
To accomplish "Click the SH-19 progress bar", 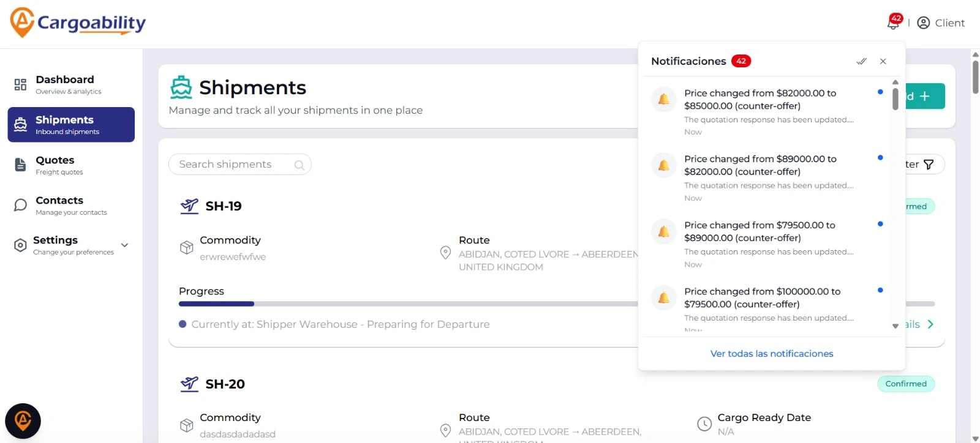I will pyautogui.click(x=404, y=303).
